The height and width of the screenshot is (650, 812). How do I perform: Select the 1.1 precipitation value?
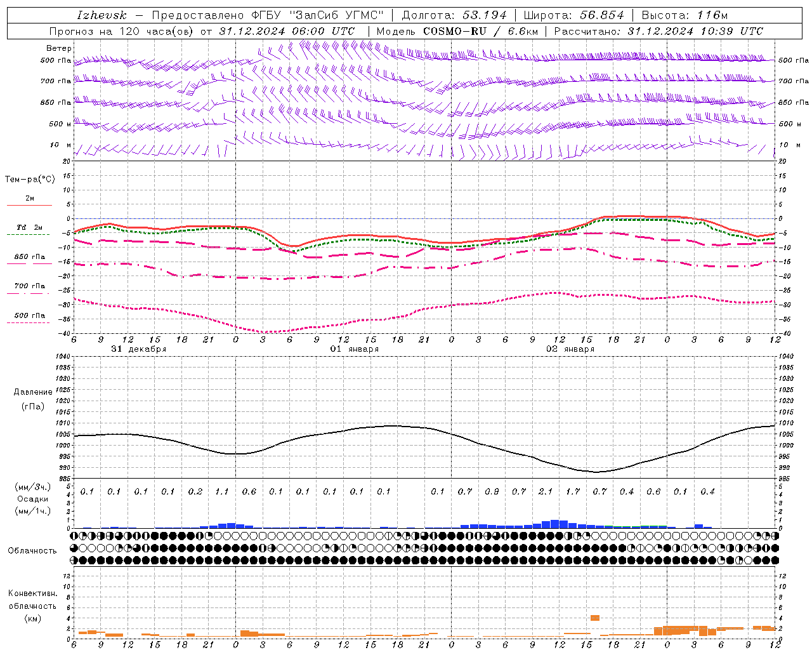point(222,491)
